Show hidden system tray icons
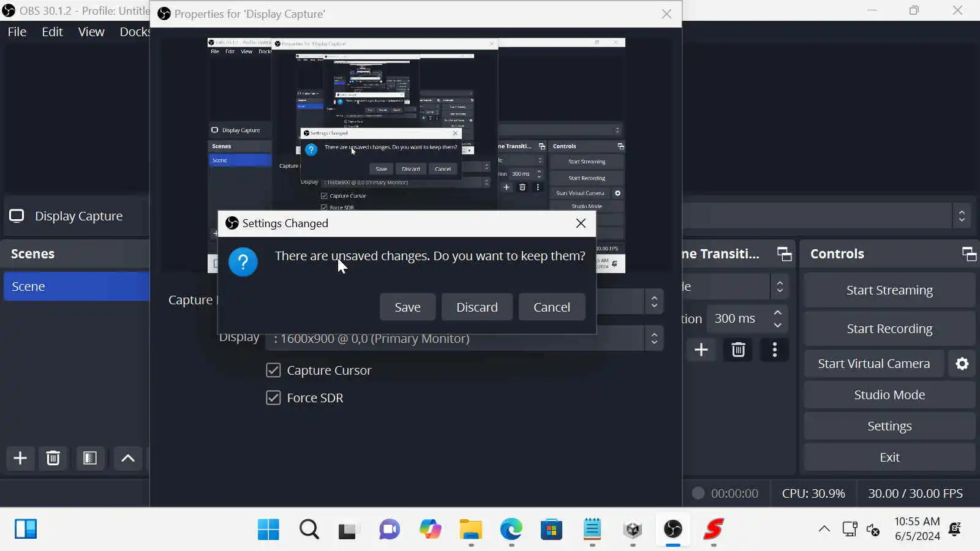The image size is (980, 551). coord(824,529)
